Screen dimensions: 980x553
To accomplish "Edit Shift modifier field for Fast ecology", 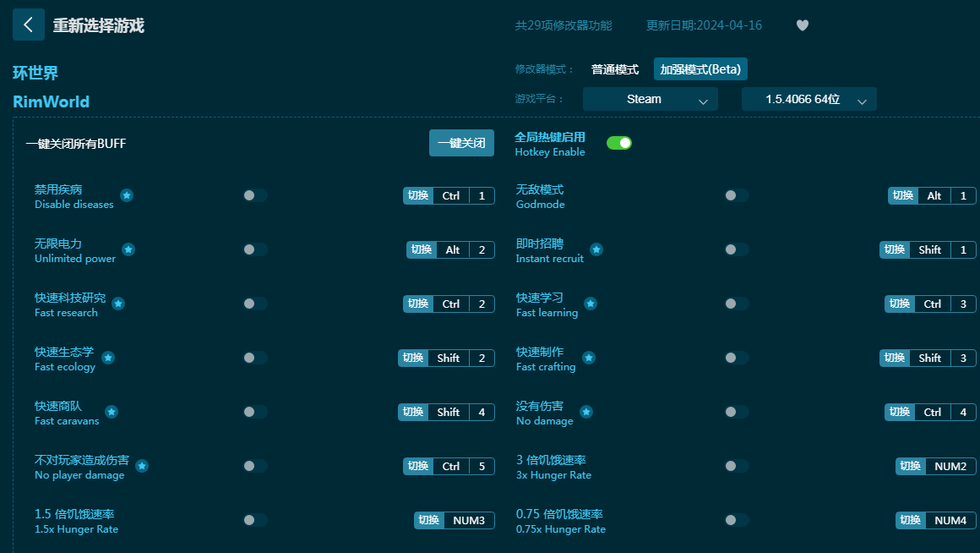I will pyautogui.click(x=449, y=358).
